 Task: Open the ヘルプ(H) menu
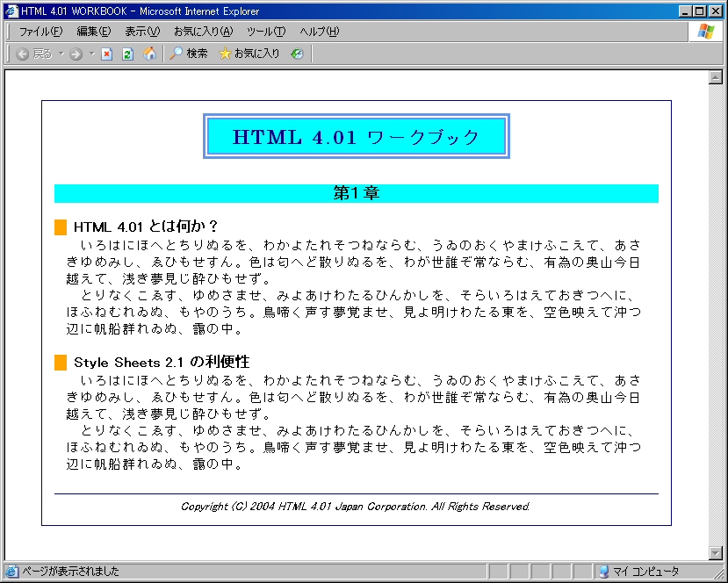pyautogui.click(x=319, y=32)
